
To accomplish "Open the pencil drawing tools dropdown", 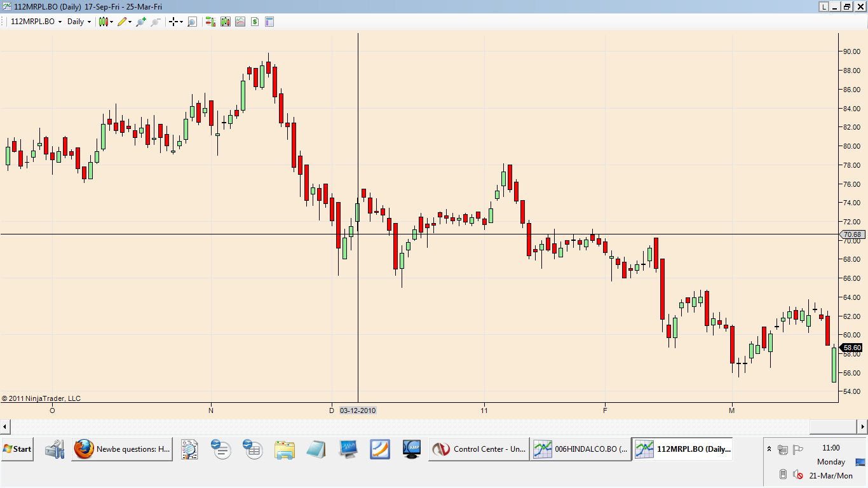I will pos(125,22).
